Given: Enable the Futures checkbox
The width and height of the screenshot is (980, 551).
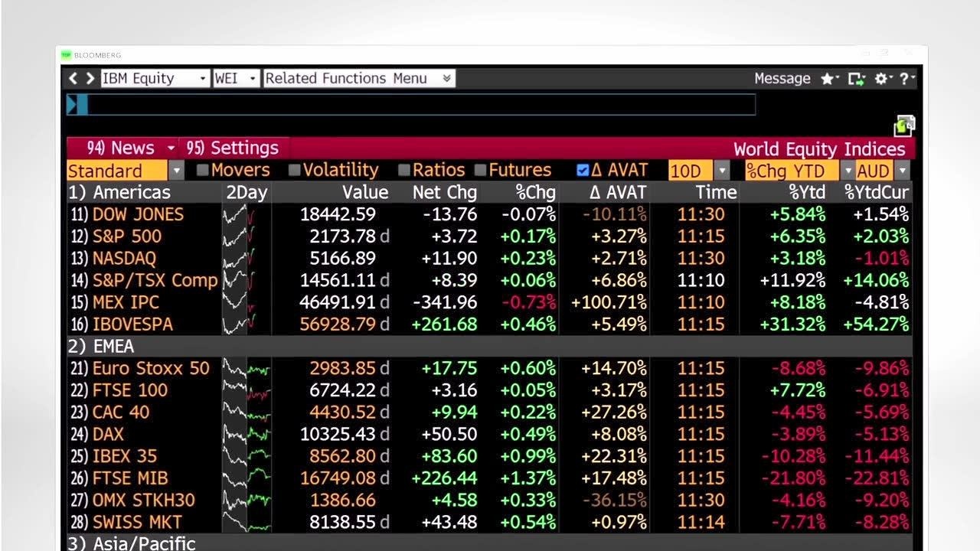Looking at the screenshot, I should click(x=480, y=171).
